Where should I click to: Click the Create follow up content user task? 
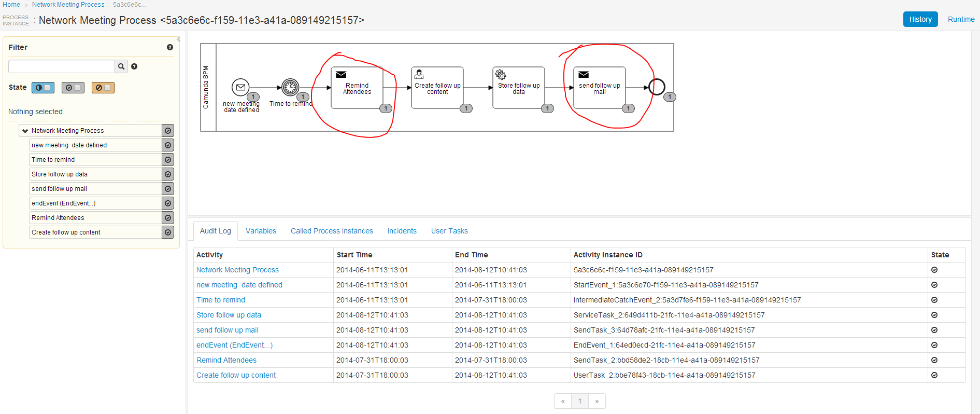point(437,88)
